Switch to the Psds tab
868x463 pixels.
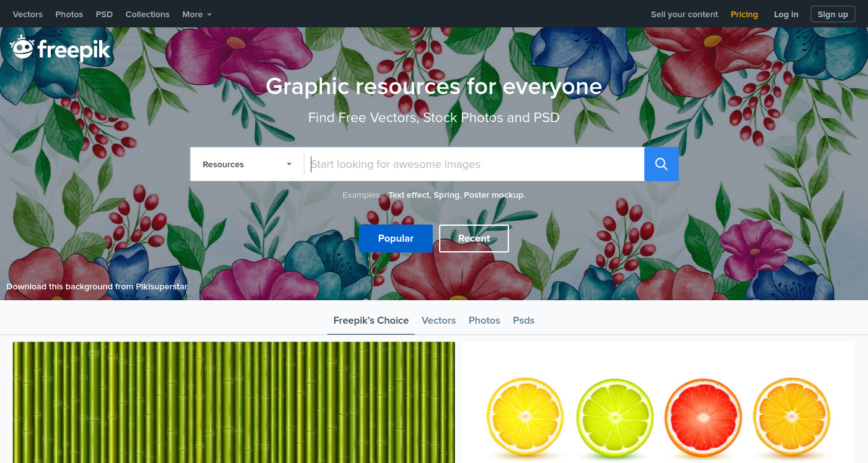pos(524,321)
